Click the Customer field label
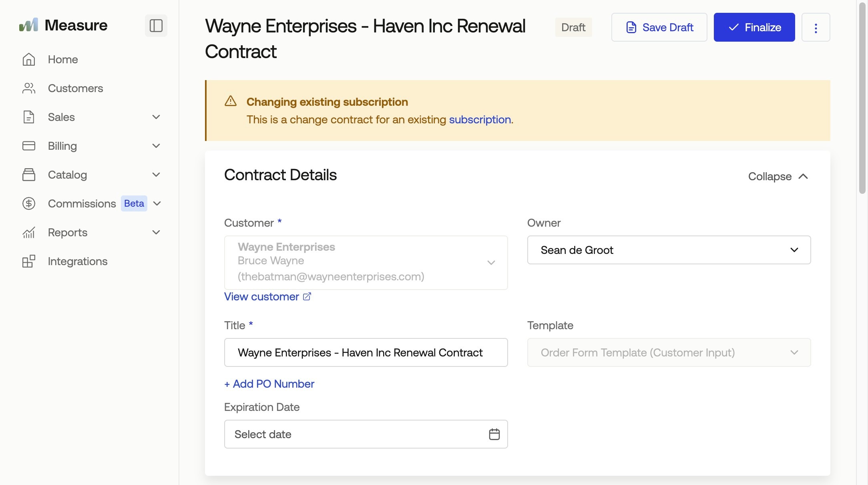The height and width of the screenshot is (485, 868). tap(249, 223)
